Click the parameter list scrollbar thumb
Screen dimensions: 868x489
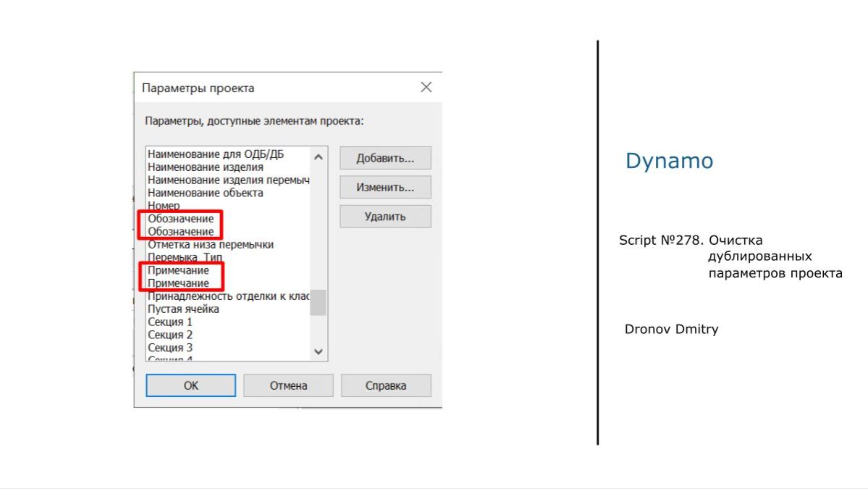pyautogui.click(x=319, y=302)
